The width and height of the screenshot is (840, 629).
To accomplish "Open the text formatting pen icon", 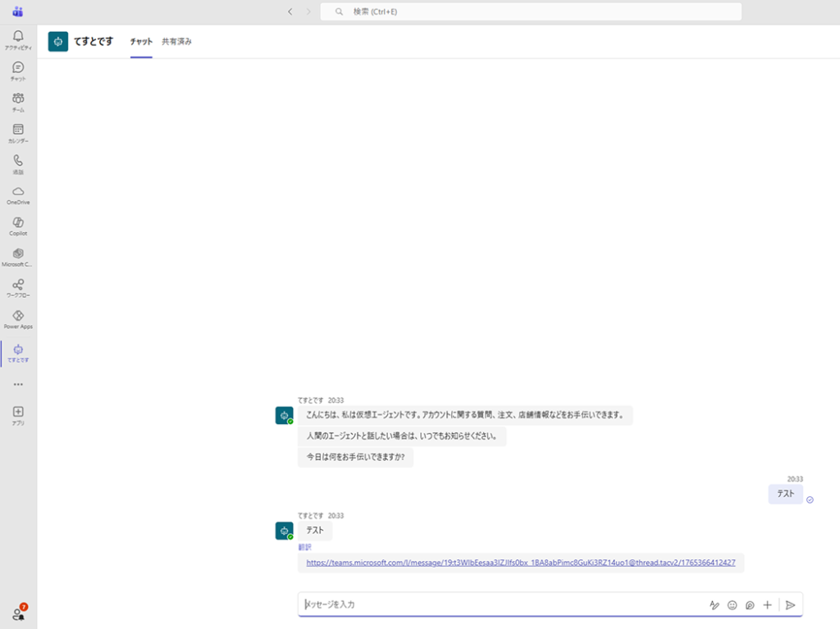I will [x=714, y=604].
